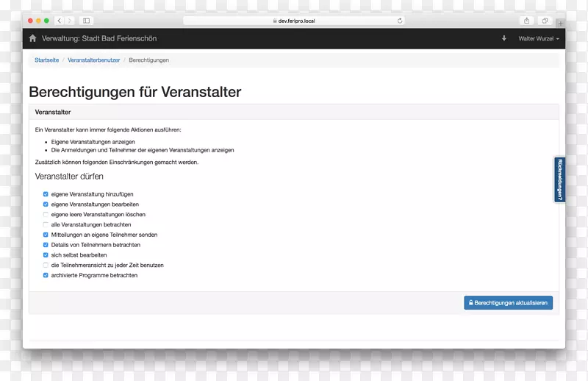
Task: Uncheck 'eigene Veranstaltung hinzufügen' checkbox
Action: [x=46, y=194]
